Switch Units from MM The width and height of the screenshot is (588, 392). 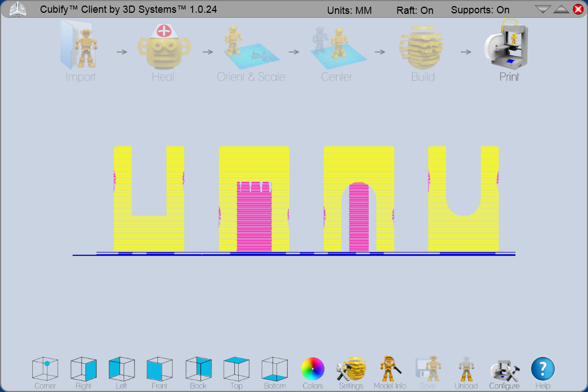(x=349, y=9)
